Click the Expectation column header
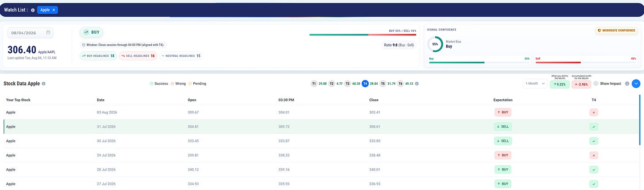The image size is (644, 190). (x=503, y=100)
